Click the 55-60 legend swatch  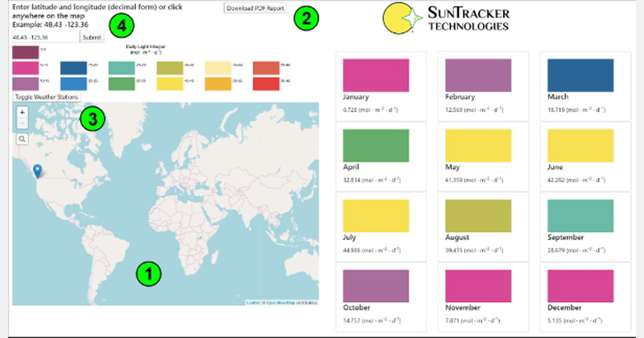point(266,68)
